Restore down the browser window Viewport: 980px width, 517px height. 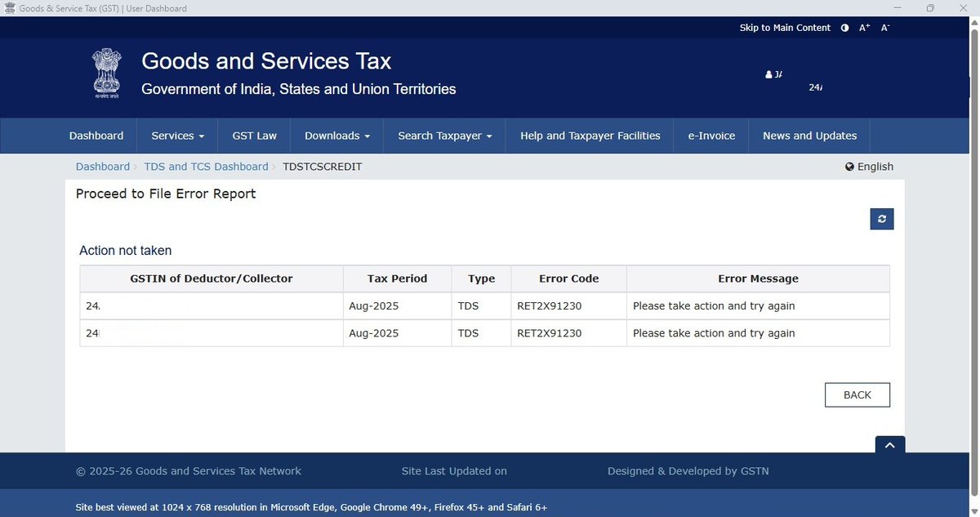(x=930, y=8)
